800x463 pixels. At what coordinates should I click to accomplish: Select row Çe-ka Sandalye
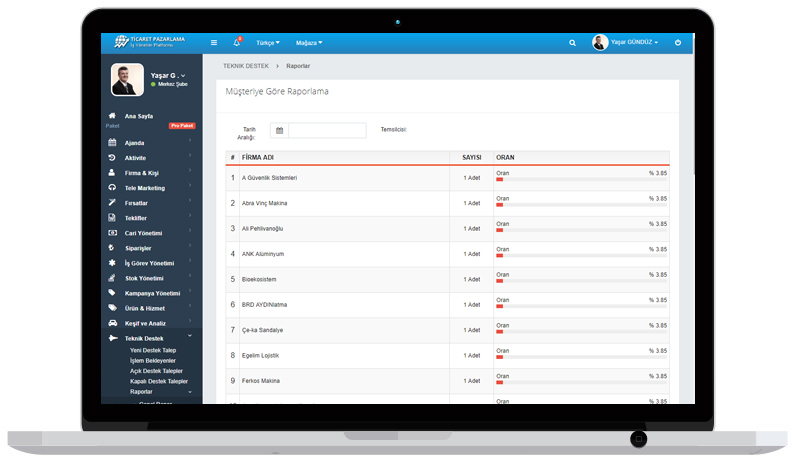coord(447,330)
